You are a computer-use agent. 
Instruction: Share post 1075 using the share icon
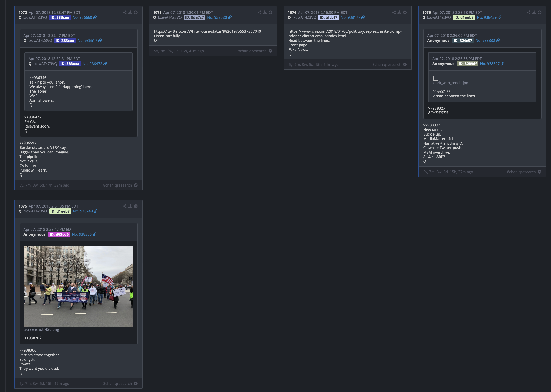coord(529,13)
